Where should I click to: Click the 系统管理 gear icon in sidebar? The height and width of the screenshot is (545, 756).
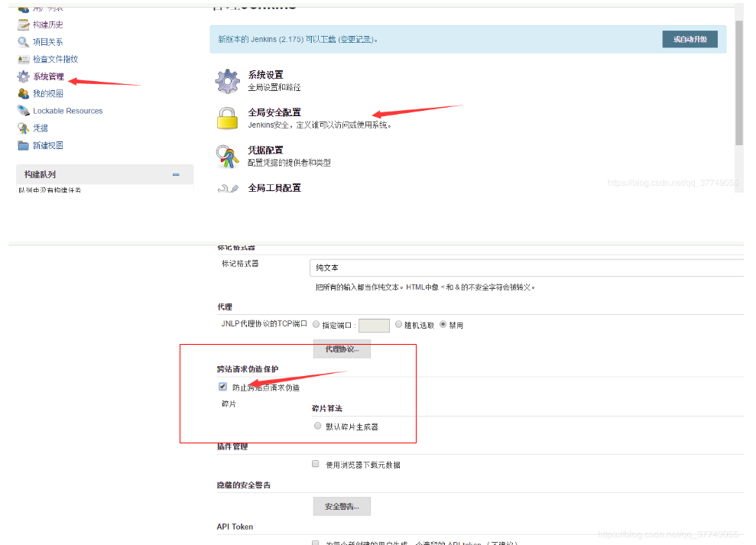point(23,76)
